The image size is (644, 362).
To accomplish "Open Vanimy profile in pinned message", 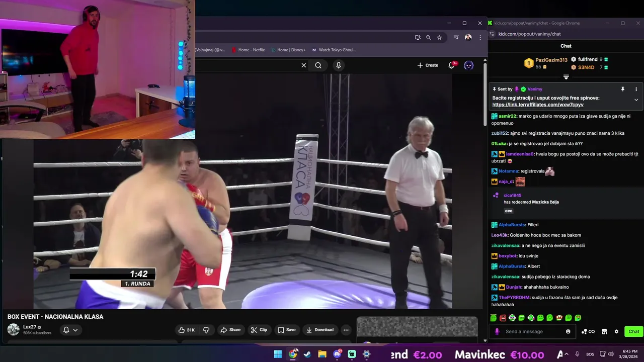I will click(x=535, y=89).
